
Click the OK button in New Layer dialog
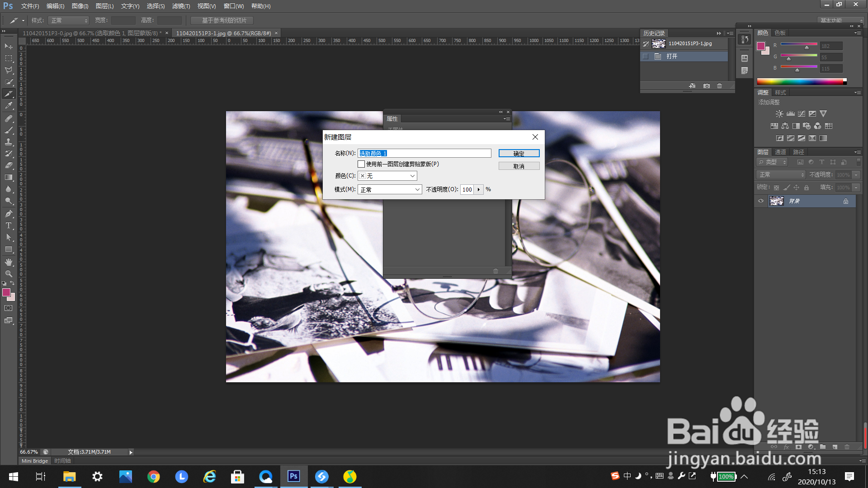(x=519, y=154)
